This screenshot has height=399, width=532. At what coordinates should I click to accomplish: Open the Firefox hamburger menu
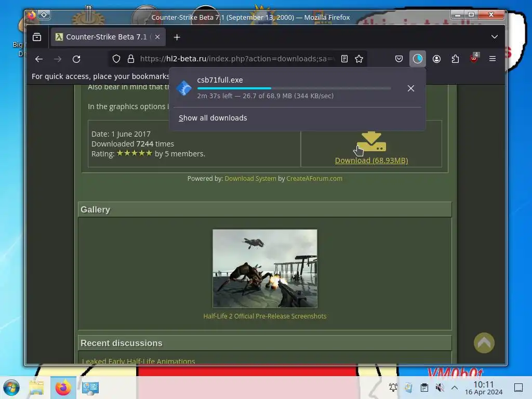493,59
